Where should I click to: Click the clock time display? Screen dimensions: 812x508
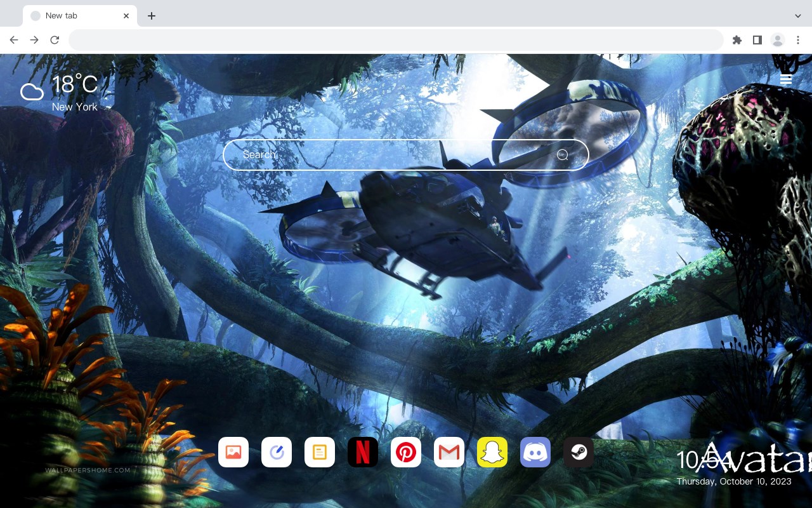704,460
